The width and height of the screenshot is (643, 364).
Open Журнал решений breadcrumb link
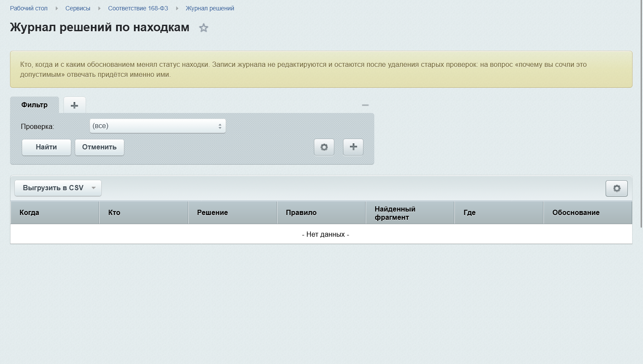(x=210, y=8)
